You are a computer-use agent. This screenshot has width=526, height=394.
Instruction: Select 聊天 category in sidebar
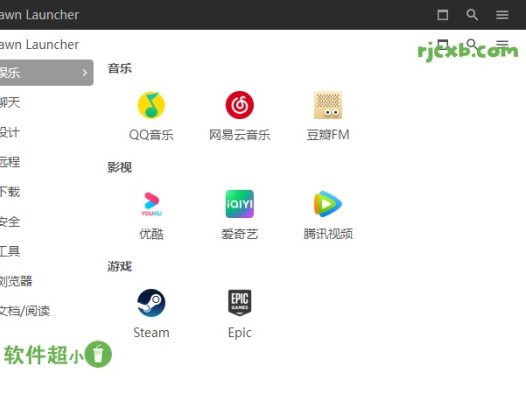coord(10,102)
